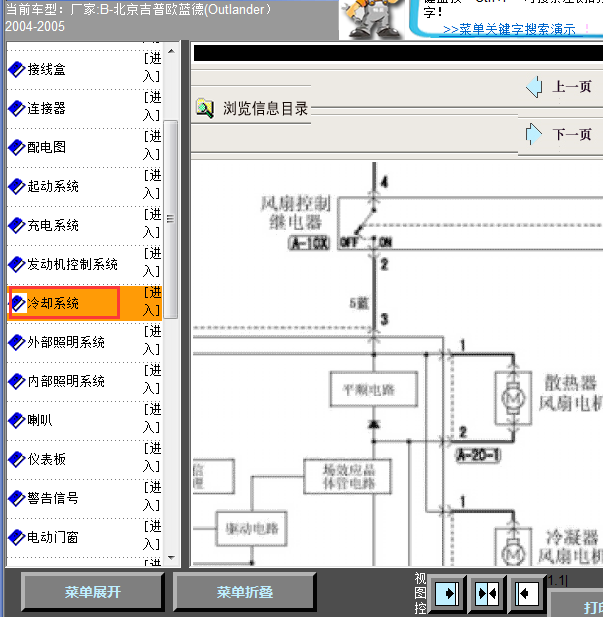
Task: Click the 风扇控制继电器 label in diagram
Action: [296, 213]
